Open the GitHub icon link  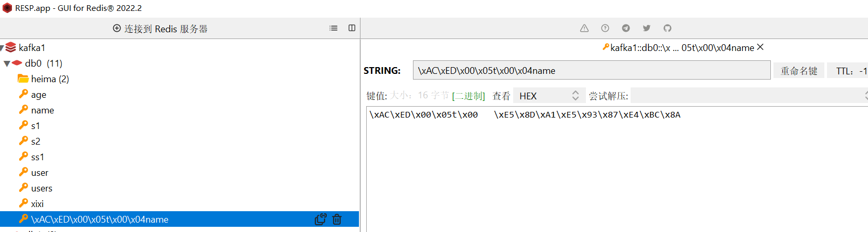(x=667, y=28)
